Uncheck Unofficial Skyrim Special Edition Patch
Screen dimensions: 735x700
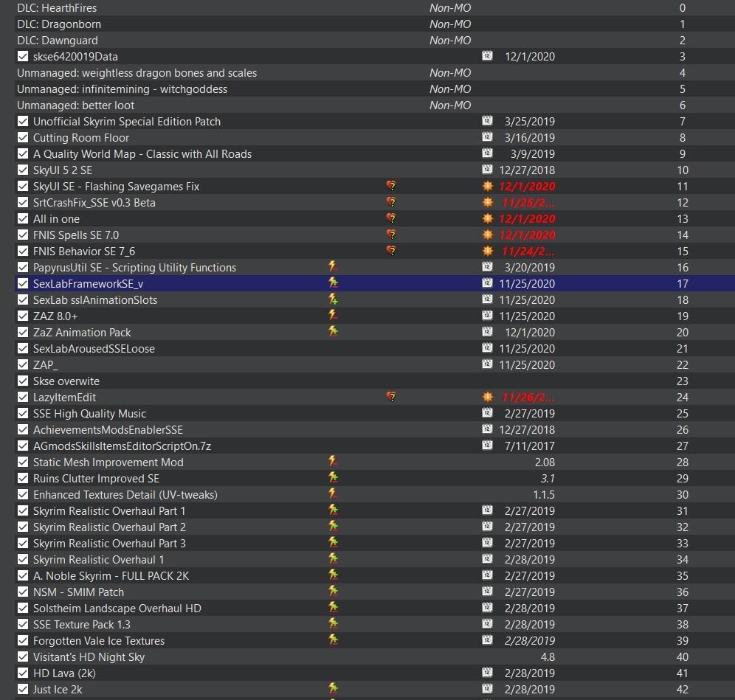[22, 122]
